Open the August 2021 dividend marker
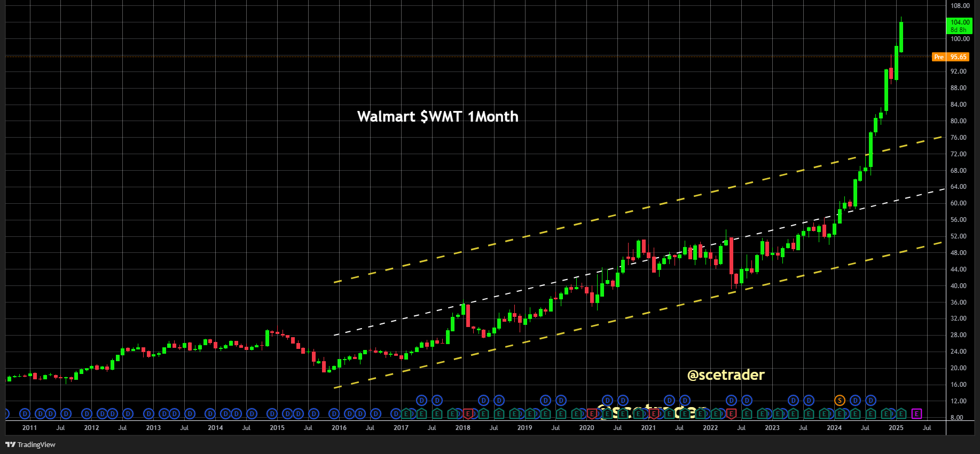 [x=685, y=400]
